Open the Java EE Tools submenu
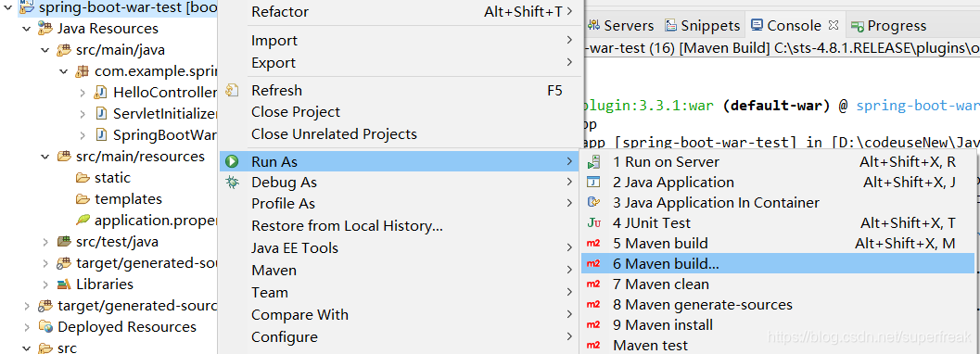980x354 pixels. 400,247
